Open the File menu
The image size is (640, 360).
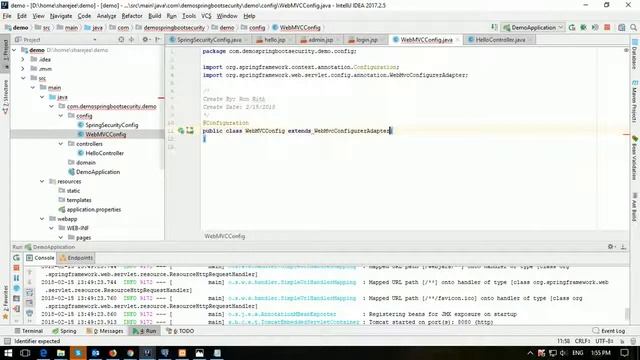pyautogui.click(x=7, y=16)
